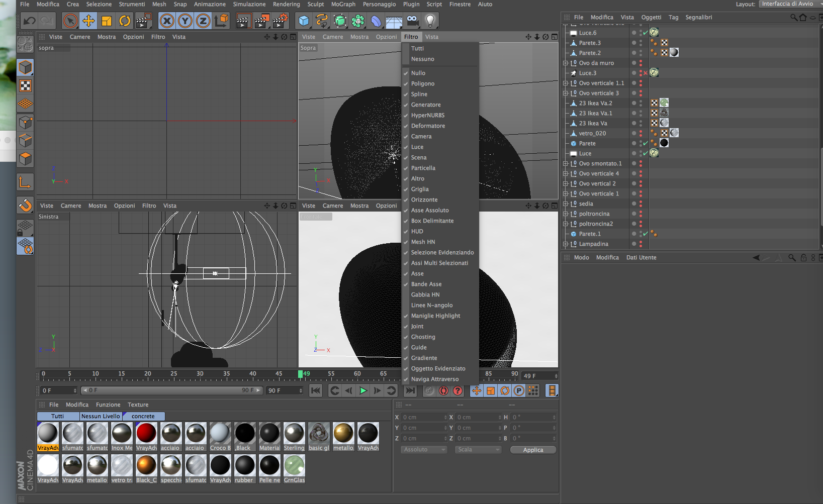Open render settings clapperboard with gear
This screenshot has width=823, height=504.
pos(280,21)
